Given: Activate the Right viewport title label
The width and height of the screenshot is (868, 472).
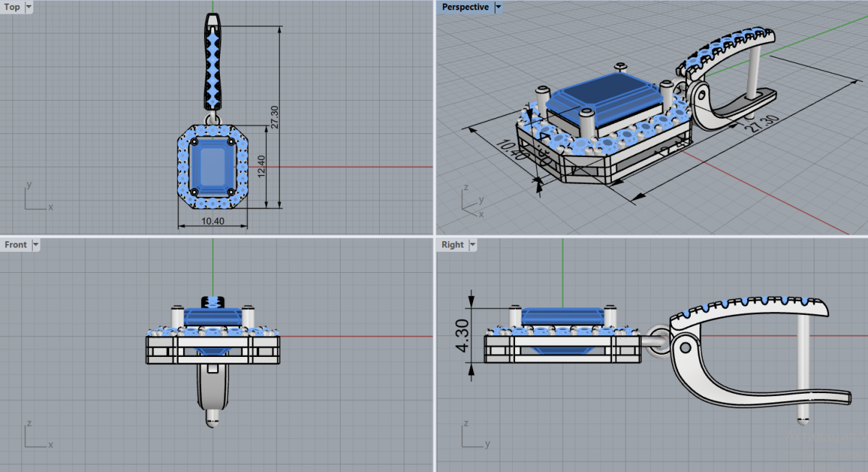Looking at the screenshot, I should (x=452, y=245).
